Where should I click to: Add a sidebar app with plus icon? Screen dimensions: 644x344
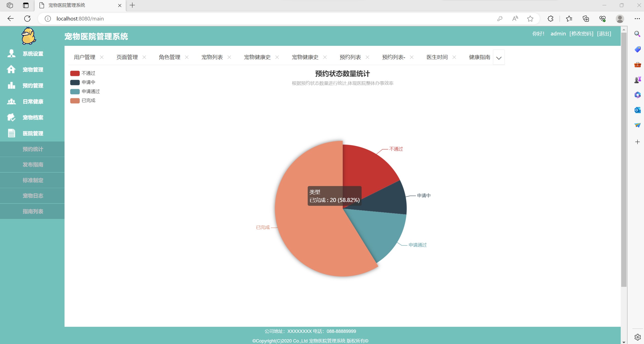click(637, 142)
